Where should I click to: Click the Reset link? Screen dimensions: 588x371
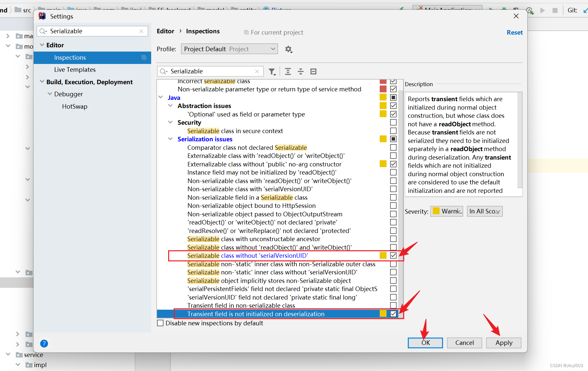coord(515,33)
